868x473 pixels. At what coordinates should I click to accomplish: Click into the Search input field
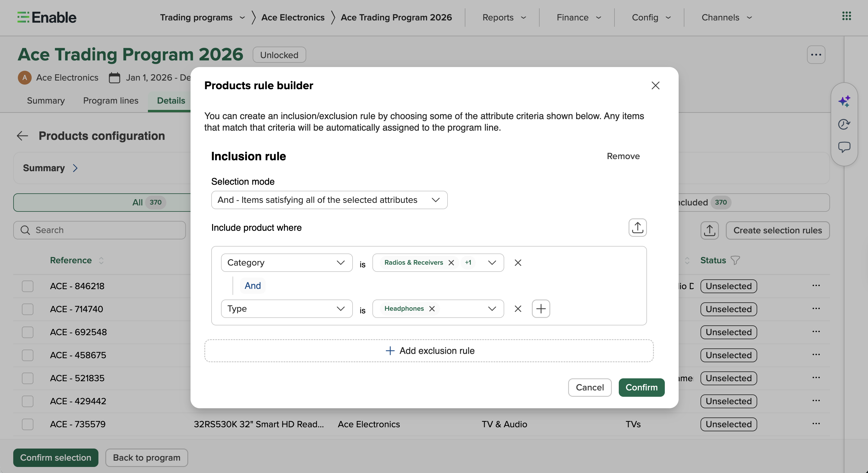(x=99, y=230)
